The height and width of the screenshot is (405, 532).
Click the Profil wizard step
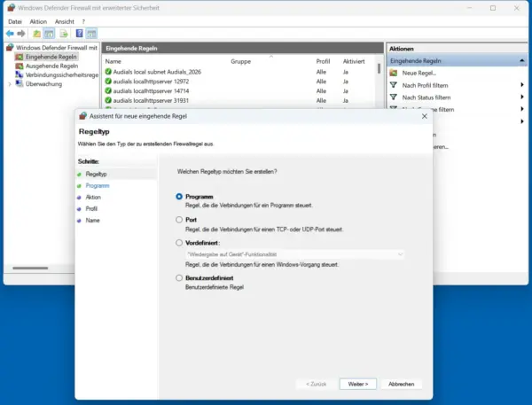pyautogui.click(x=91, y=208)
